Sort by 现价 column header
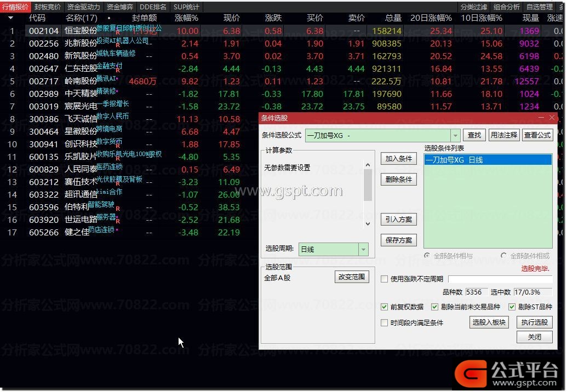Image resolution: width=567 pixels, height=392 pixels. [232, 18]
